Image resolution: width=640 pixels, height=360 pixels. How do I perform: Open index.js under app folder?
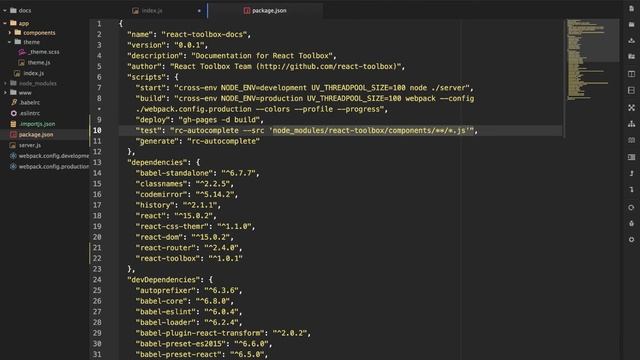coord(33,73)
